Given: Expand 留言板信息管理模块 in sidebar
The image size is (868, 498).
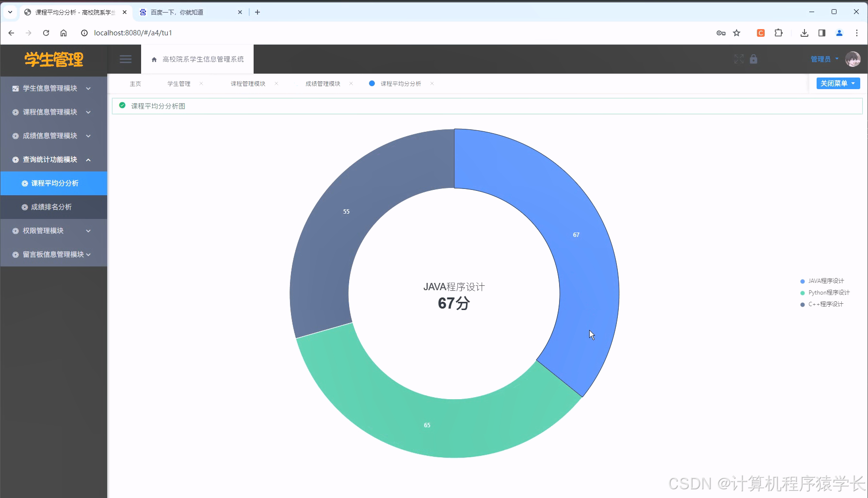Looking at the screenshot, I should click(x=54, y=254).
